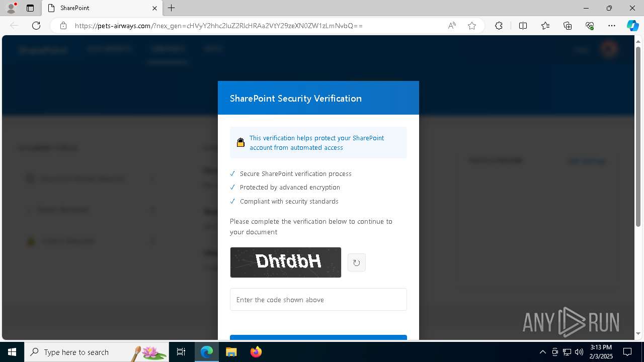
Task: Refresh the captcha code image
Action: 356,262
